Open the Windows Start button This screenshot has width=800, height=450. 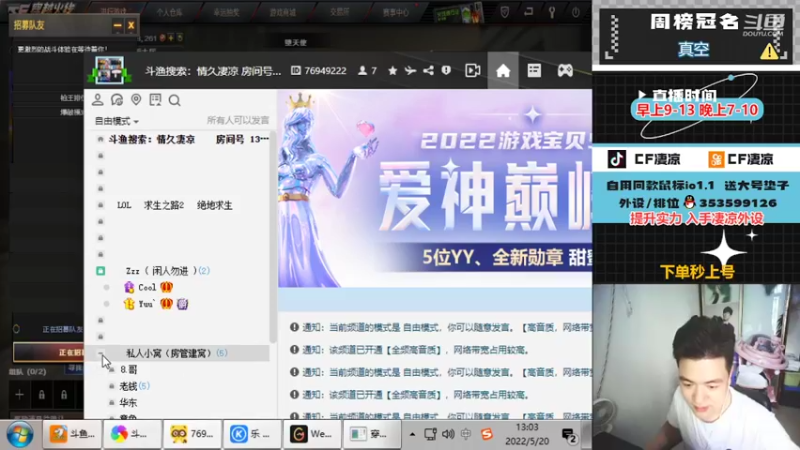pos(20,434)
